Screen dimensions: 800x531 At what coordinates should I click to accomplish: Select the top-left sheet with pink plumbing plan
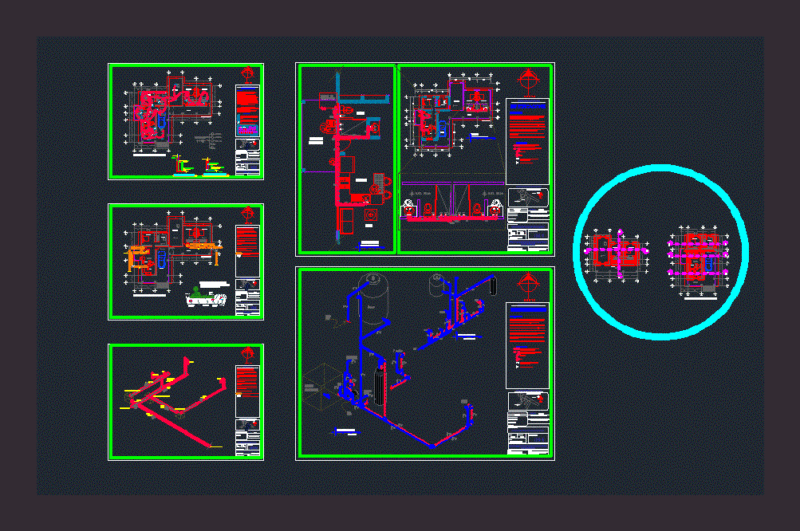186,121
